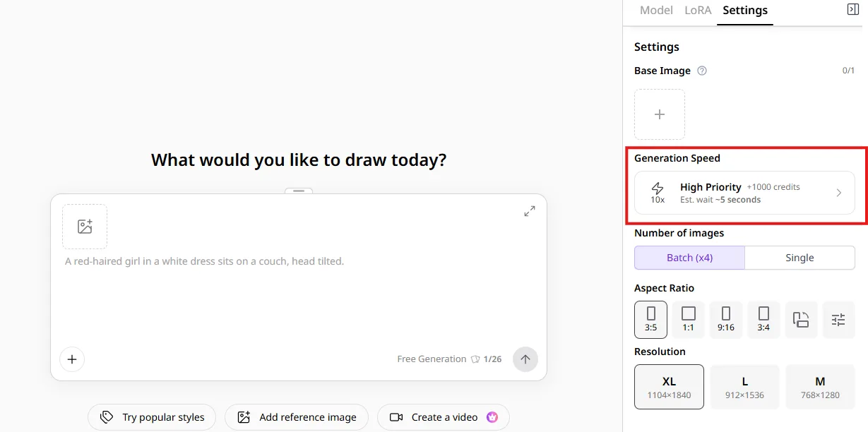Select Batch (x4) number of images

tap(689, 258)
